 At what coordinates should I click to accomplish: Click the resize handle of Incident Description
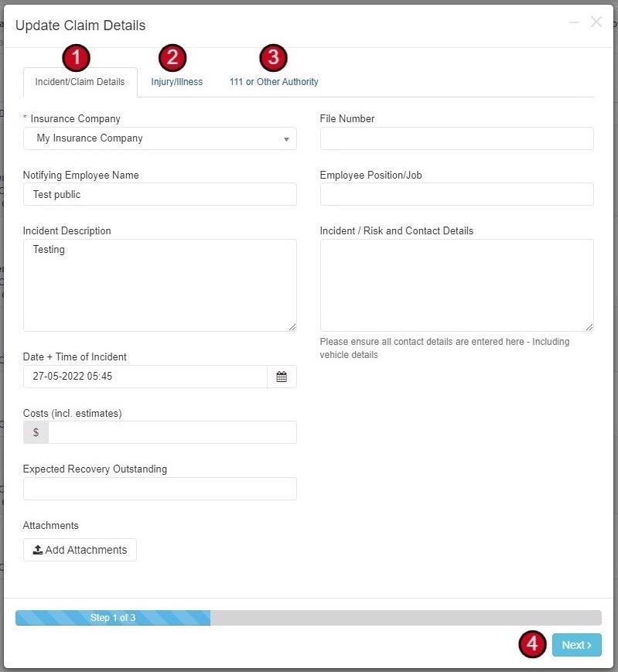pos(292,327)
